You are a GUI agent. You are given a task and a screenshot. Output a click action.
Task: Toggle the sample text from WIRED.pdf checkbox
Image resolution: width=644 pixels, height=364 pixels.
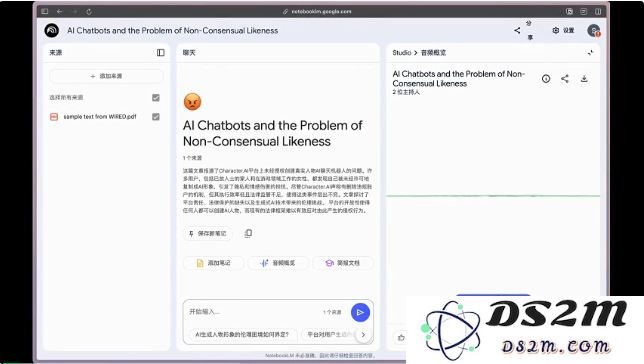156,117
